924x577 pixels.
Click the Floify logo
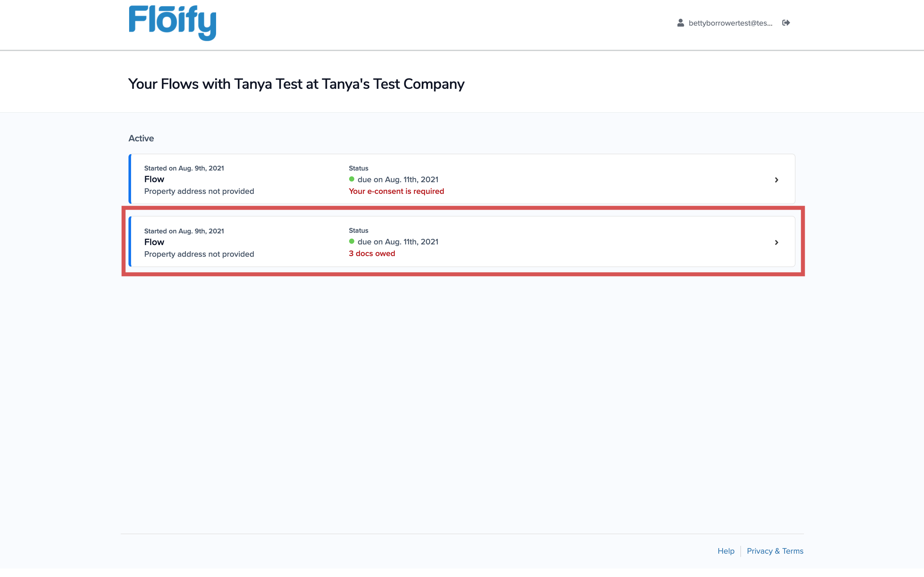point(173,23)
